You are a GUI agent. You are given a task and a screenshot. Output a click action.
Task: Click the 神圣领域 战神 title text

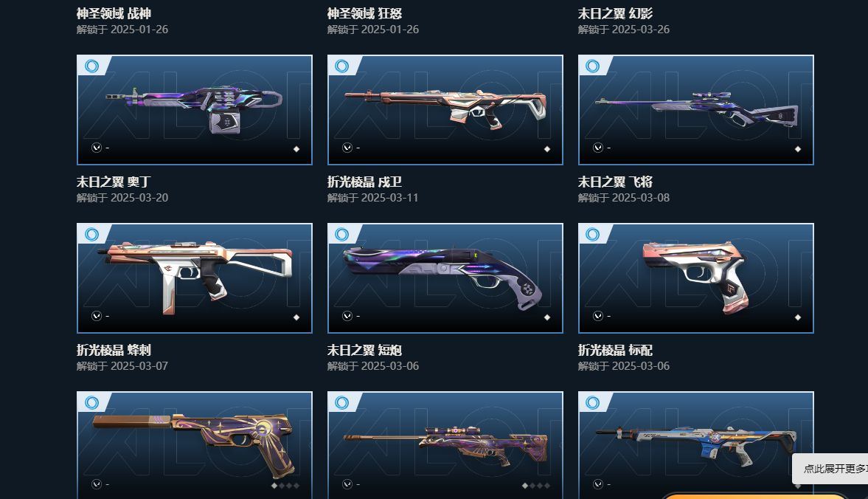[x=114, y=13]
